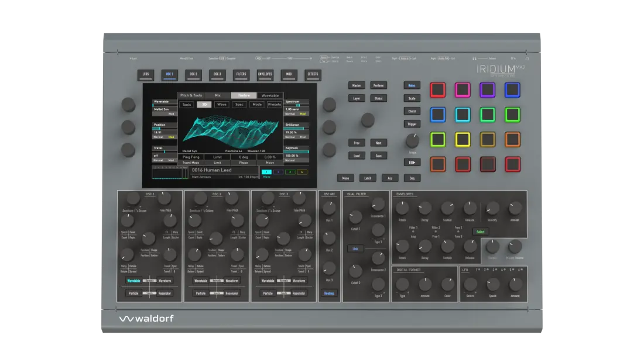Image resolution: width=644 pixels, height=362 pixels.
Task: Select Waveform mode in OSC 3
Action: pyautogui.click(x=299, y=281)
